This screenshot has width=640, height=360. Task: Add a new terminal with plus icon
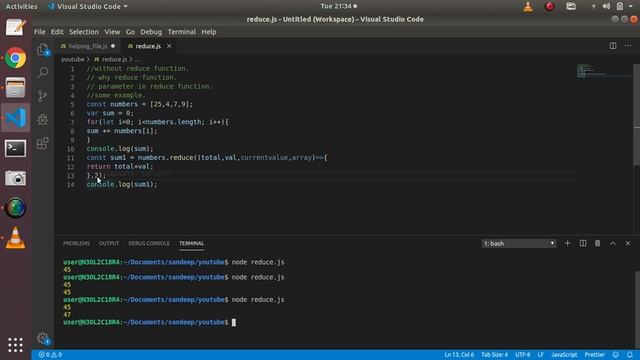(567, 243)
